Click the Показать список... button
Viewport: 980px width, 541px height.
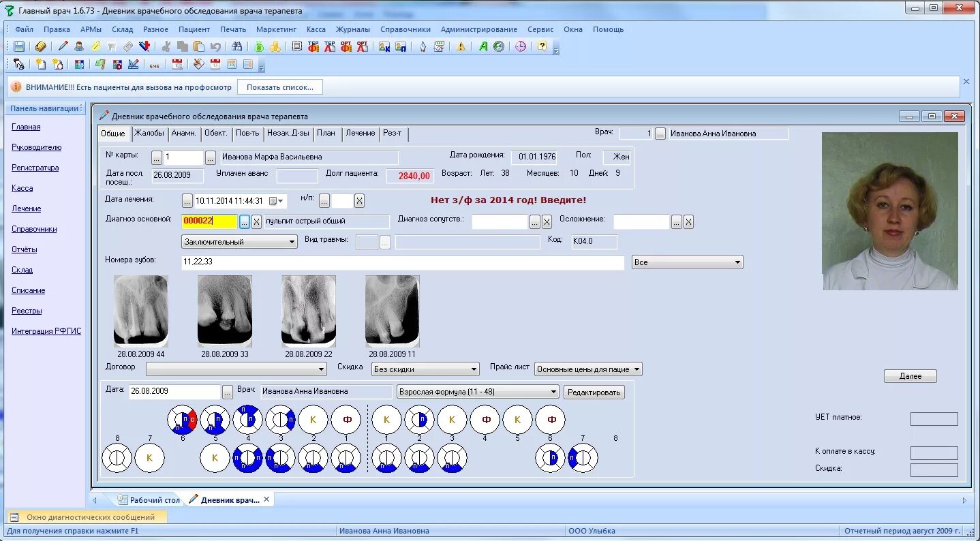tap(280, 87)
